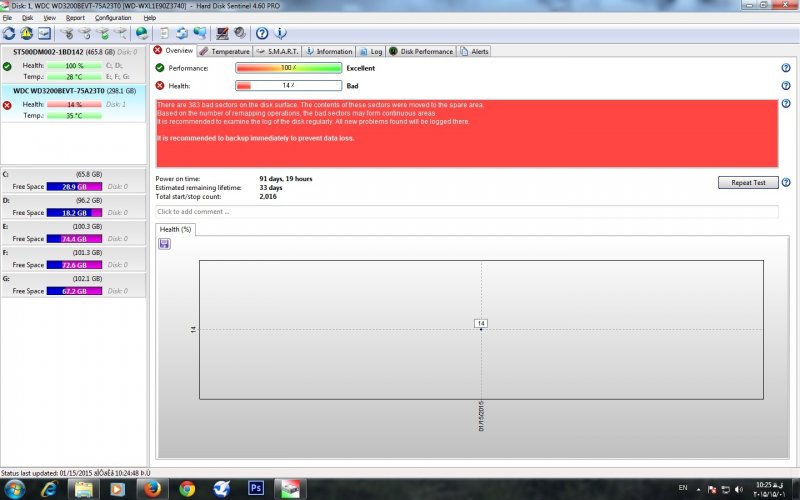Click the 'Click to add comment' field
Screen dimensions: 800x500
tap(467, 212)
